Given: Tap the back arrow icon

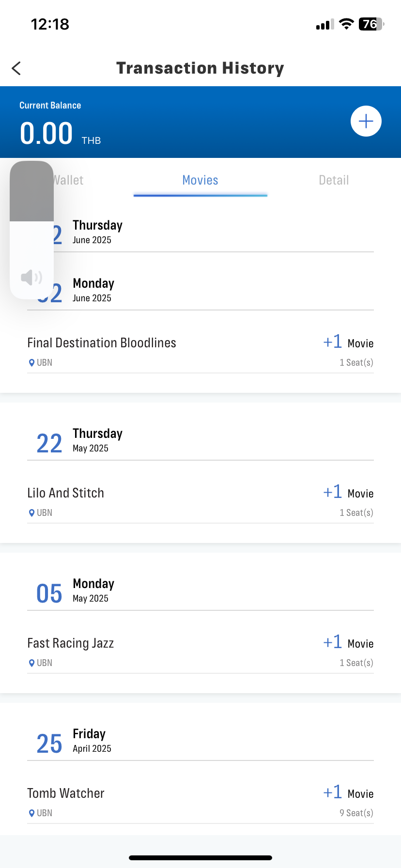Looking at the screenshot, I should pyautogui.click(x=16, y=68).
